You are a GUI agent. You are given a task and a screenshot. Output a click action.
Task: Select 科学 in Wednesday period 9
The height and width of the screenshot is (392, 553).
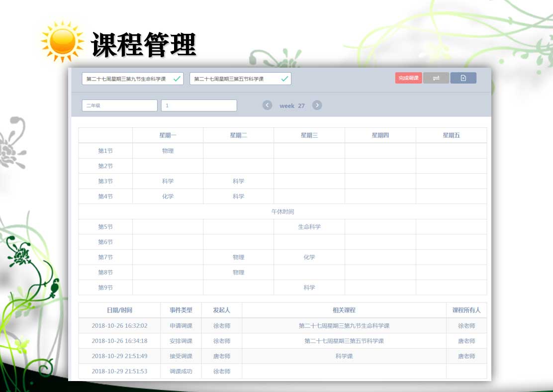click(x=309, y=288)
